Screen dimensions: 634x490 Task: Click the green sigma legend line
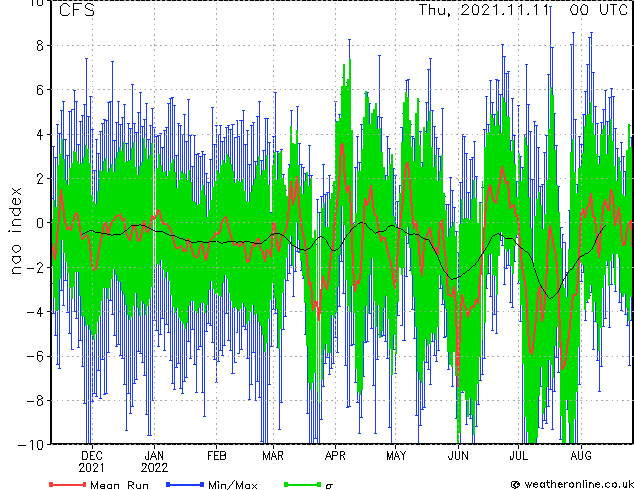point(303,484)
